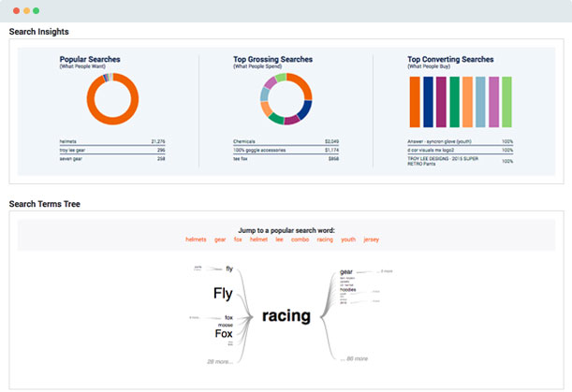Viewport: 572px width, 392px height.
Task: Click the 'Top Grossing Searches' heading
Action: [x=272, y=60]
